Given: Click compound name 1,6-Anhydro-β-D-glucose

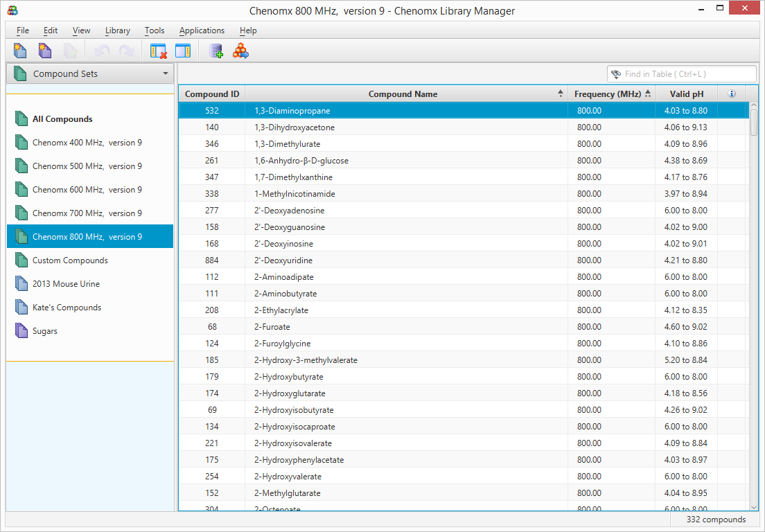Looking at the screenshot, I should (x=301, y=161).
